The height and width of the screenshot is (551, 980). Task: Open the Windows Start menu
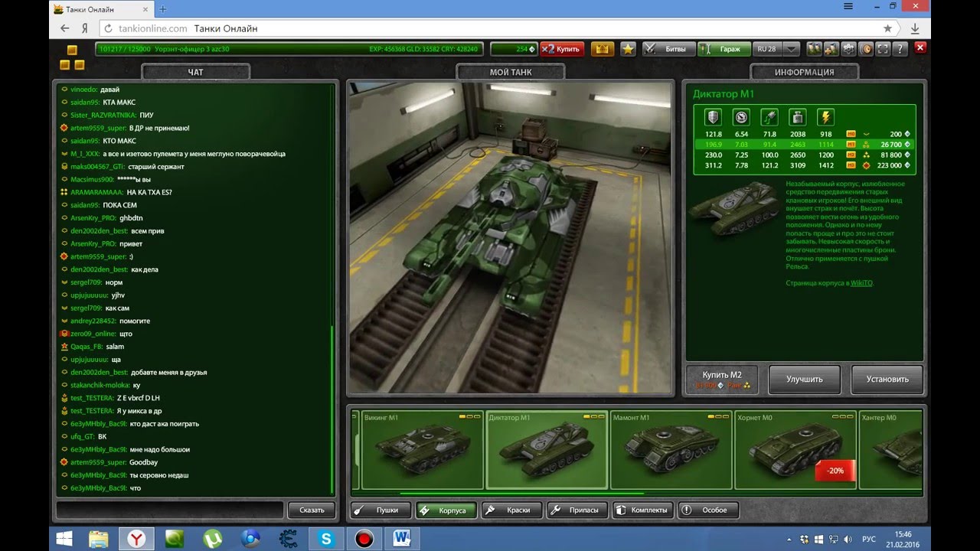(x=65, y=539)
